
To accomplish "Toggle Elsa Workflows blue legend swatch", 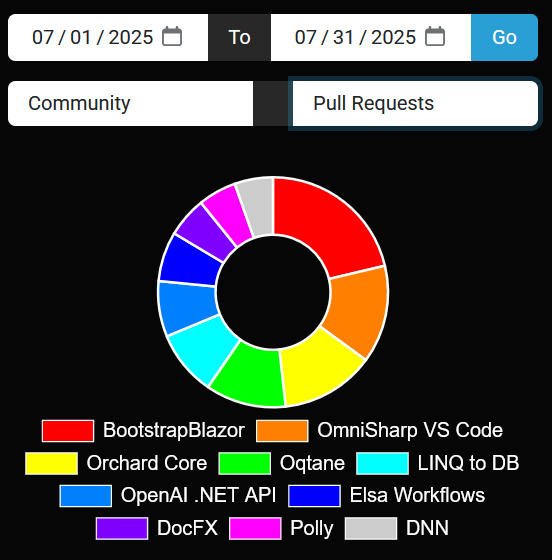I will [x=314, y=496].
